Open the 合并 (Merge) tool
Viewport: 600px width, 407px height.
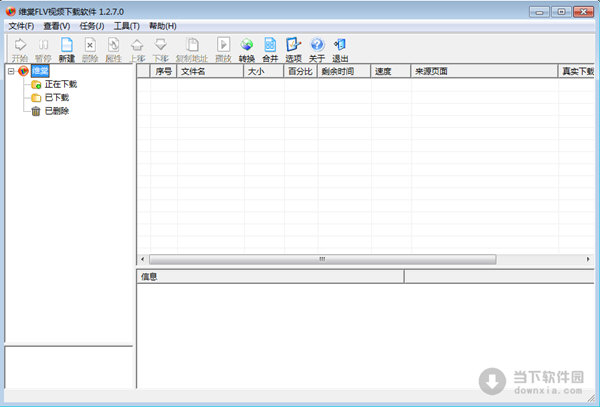coord(270,49)
